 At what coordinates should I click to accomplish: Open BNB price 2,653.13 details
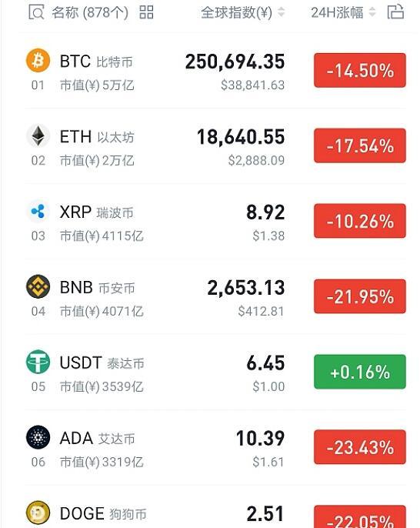point(246,288)
